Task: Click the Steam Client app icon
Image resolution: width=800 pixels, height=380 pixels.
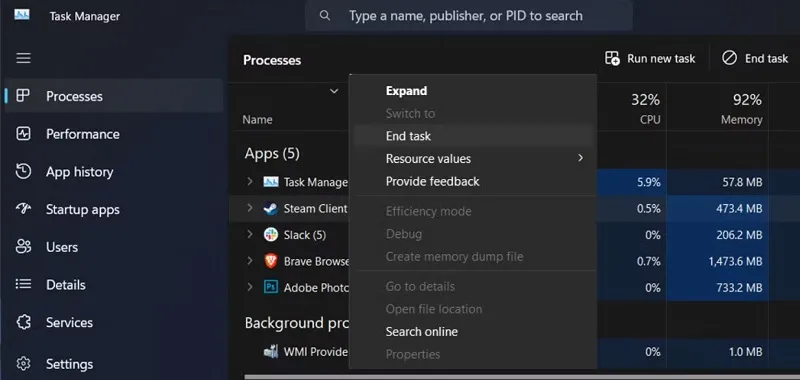Action: click(270, 208)
